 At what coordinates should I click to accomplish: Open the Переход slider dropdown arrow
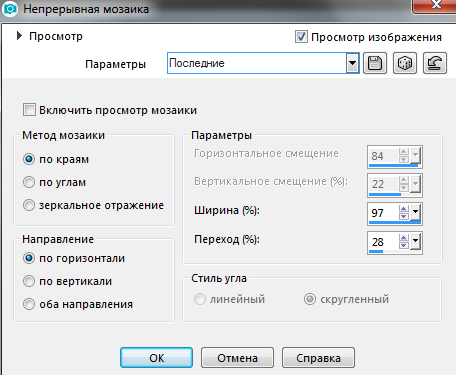click(x=415, y=241)
